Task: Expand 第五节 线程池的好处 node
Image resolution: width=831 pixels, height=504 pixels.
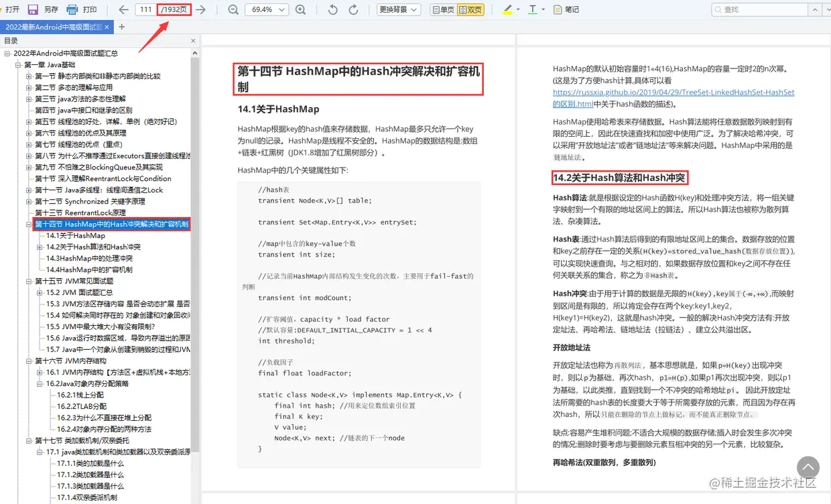Action: click(x=29, y=121)
